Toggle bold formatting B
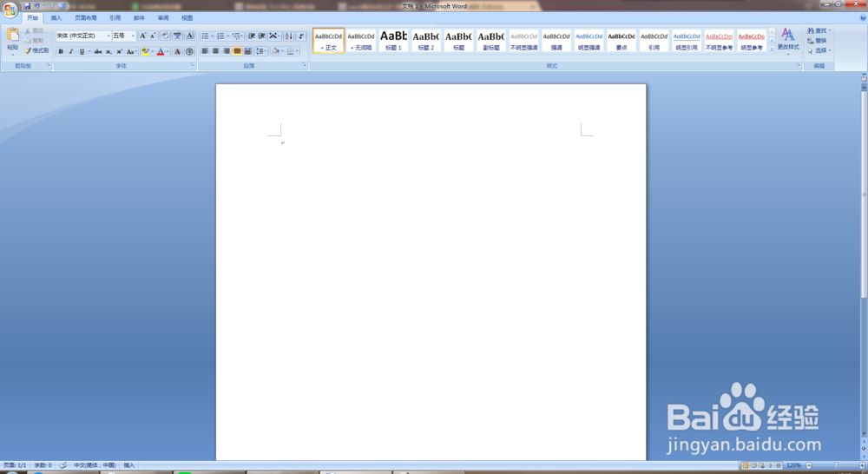This screenshot has width=868, height=474. pos(61,51)
